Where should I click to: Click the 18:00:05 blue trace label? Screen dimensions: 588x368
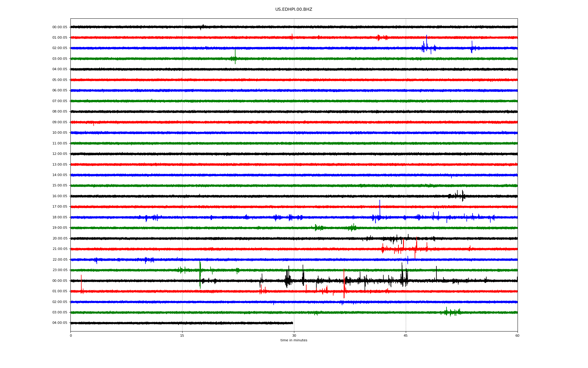[60, 217]
